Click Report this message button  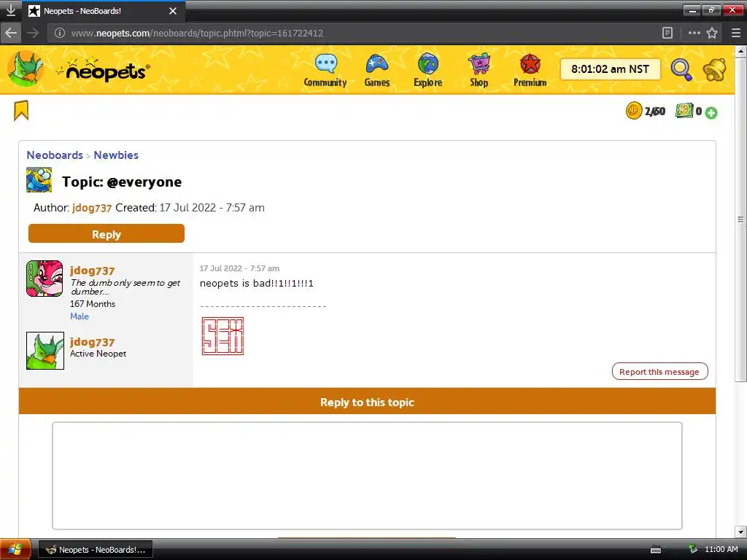[659, 371]
